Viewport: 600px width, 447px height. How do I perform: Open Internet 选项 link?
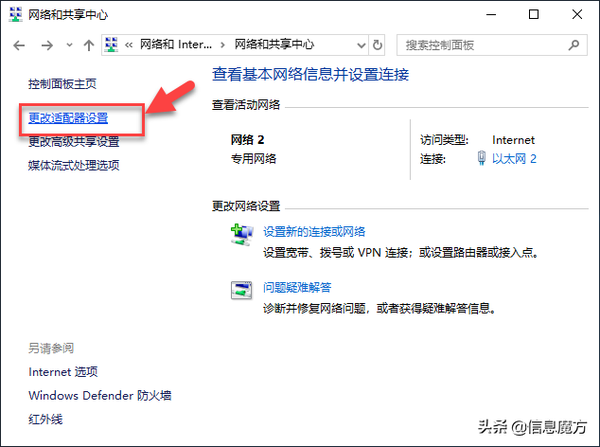tap(63, 372)
